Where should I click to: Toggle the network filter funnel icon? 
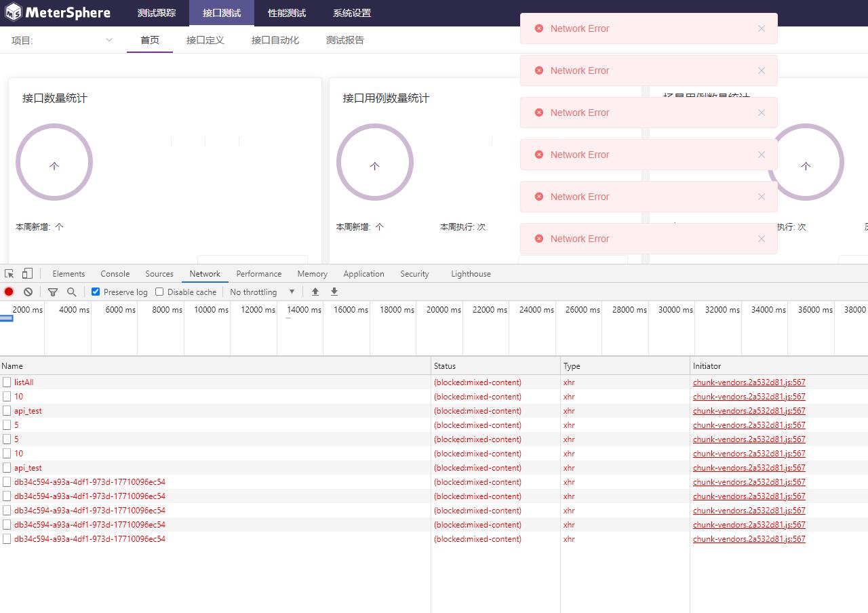click(53, 292)
